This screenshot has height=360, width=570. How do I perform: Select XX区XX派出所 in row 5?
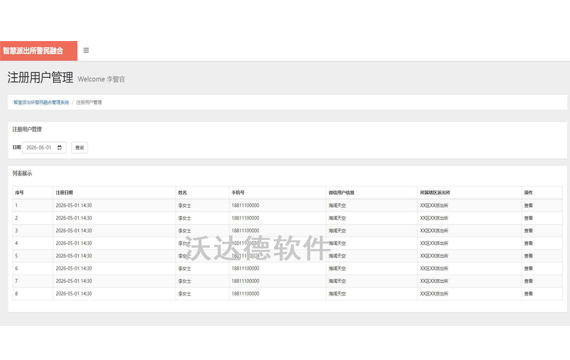click(x=434, y=256)
